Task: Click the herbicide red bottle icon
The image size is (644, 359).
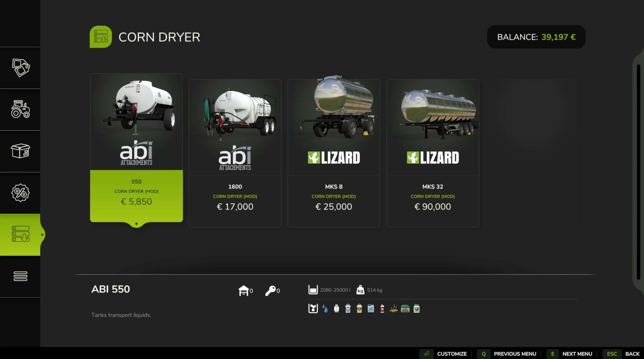Action: point(382,309)
